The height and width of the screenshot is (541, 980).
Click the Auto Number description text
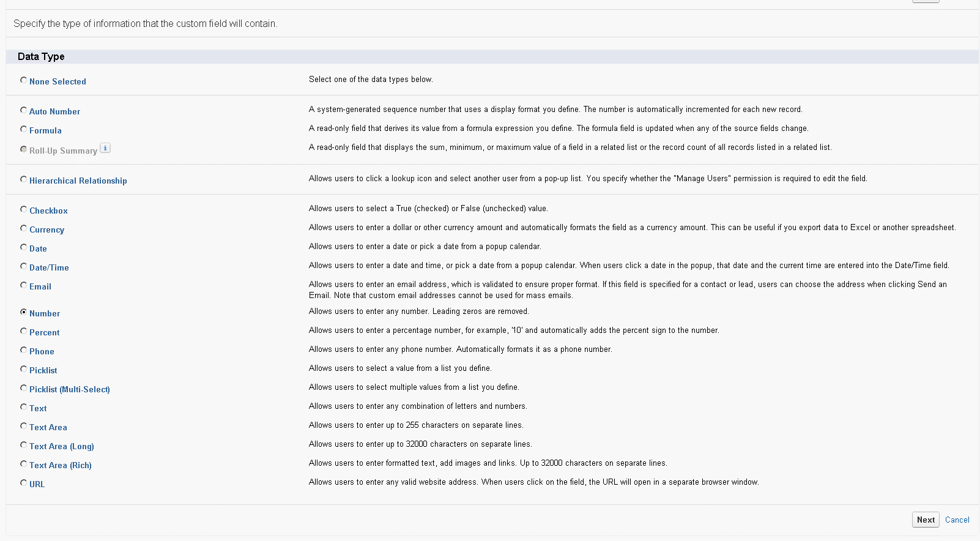coord(555,110)
